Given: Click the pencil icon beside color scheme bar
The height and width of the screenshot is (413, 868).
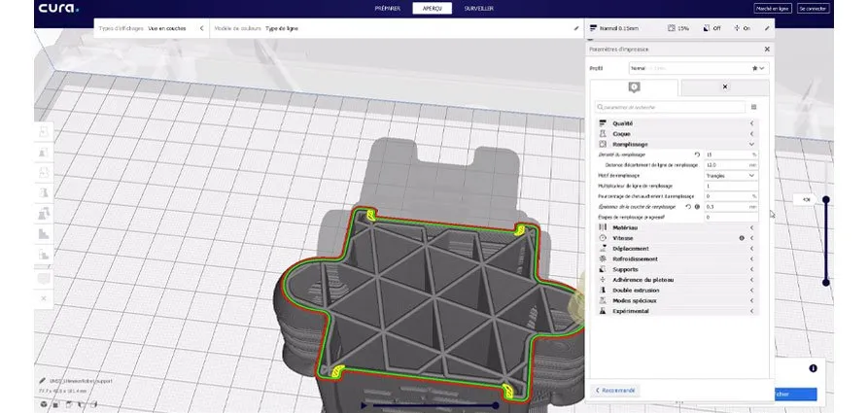Looking at the screenshot, I should (x=576, y=28).
